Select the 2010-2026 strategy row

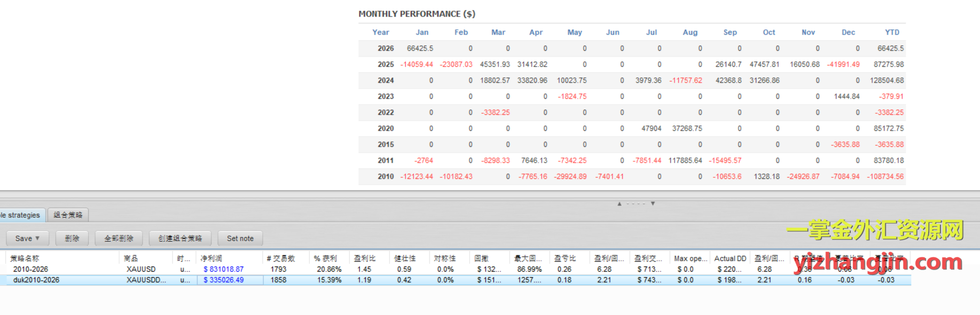point(31,269)
